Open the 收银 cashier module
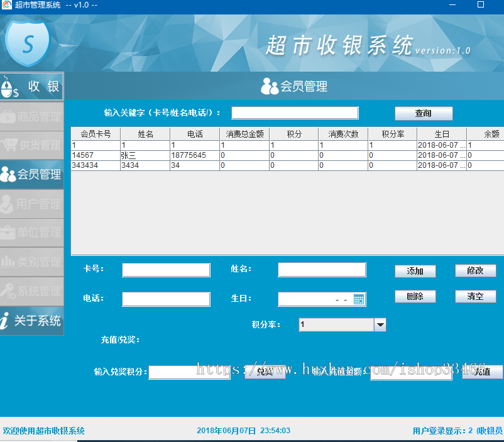 [31, 87]
